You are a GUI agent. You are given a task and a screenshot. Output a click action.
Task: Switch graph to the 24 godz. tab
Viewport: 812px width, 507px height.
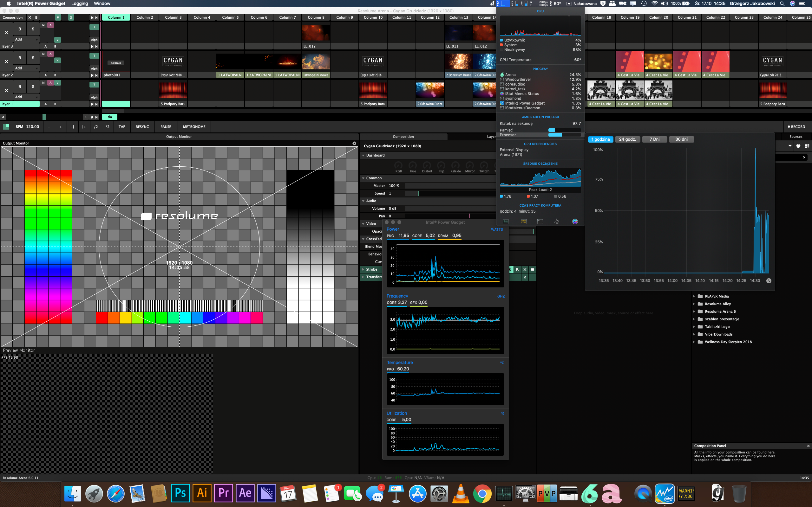coord(627,139)
